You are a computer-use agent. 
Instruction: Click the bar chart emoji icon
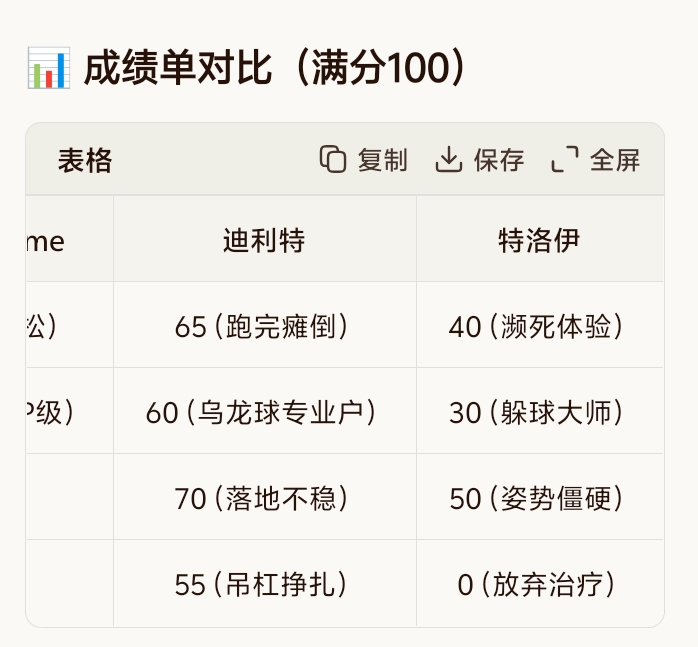click(x=47, y=69)
